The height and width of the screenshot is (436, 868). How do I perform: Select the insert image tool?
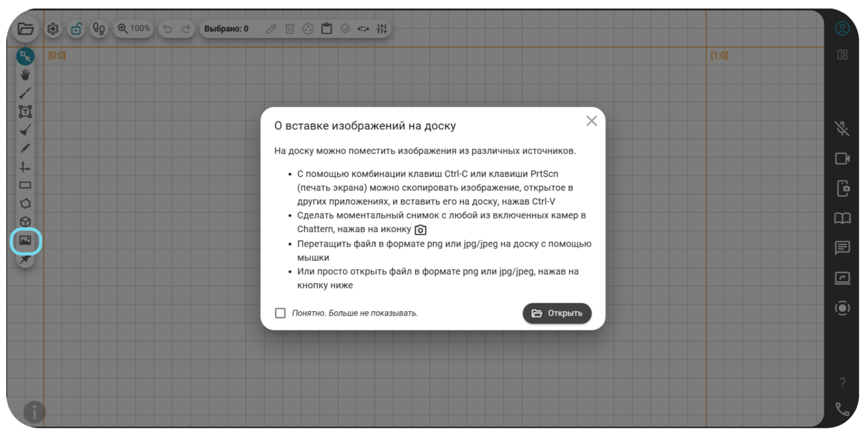pyautogui.click(x=25, y=240)
